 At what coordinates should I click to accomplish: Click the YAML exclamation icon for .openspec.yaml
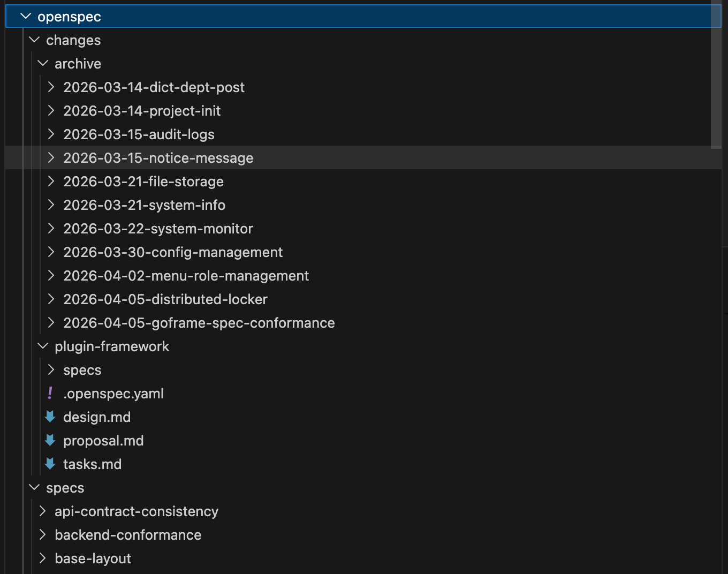click(x=50, y=393)
